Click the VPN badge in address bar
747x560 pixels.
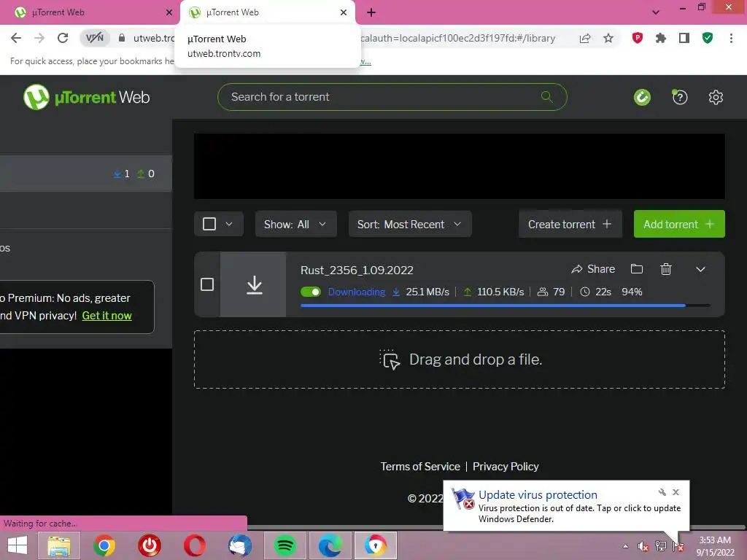[94, 38]
